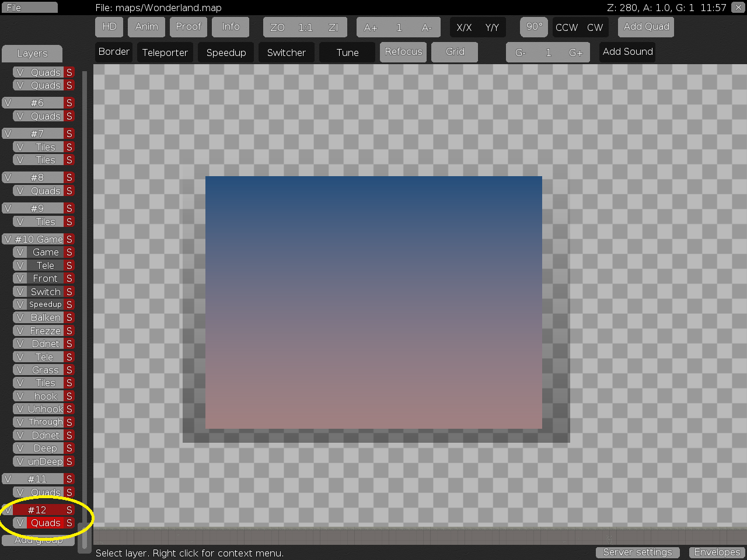747x560 pixels.
Task: Hide the Unhook layer using V
Action: (x=20, y=409)
